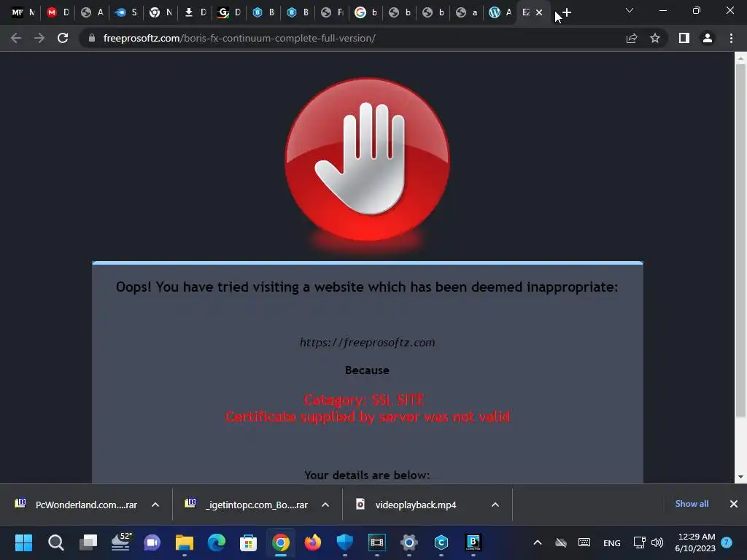Open the Chrome side panel
747x560 pixels.
pos(684,38)
